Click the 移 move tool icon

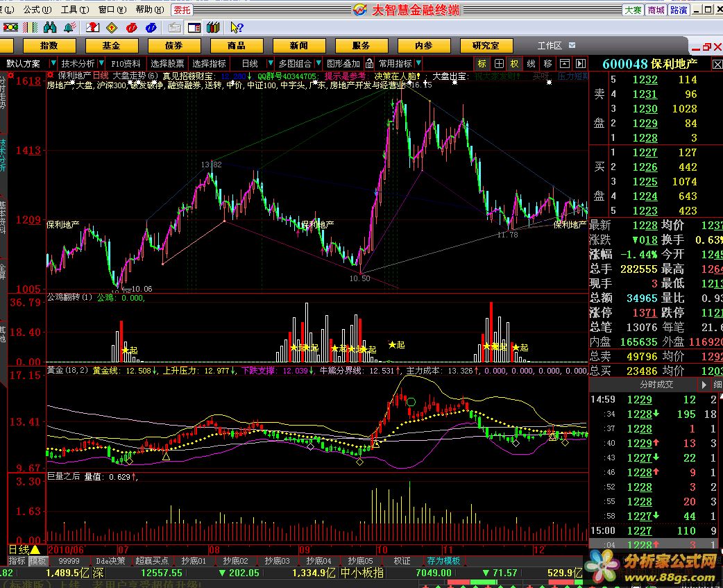pyautogui.click(x=547, y=63)
